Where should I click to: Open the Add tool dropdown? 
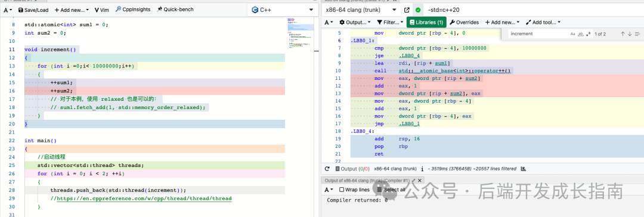pyautogui.click(x=543, y=22)
